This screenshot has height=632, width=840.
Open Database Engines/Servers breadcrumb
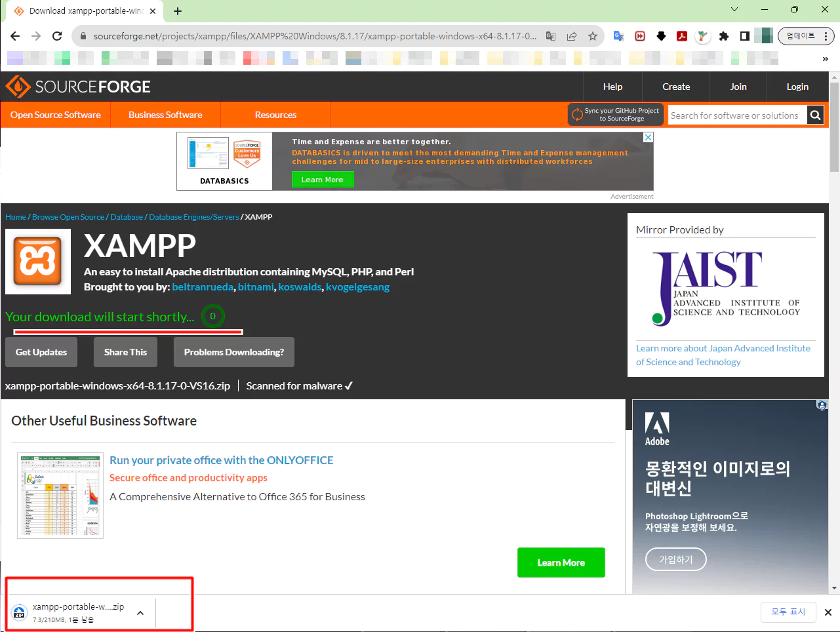(x=194, y=217)
